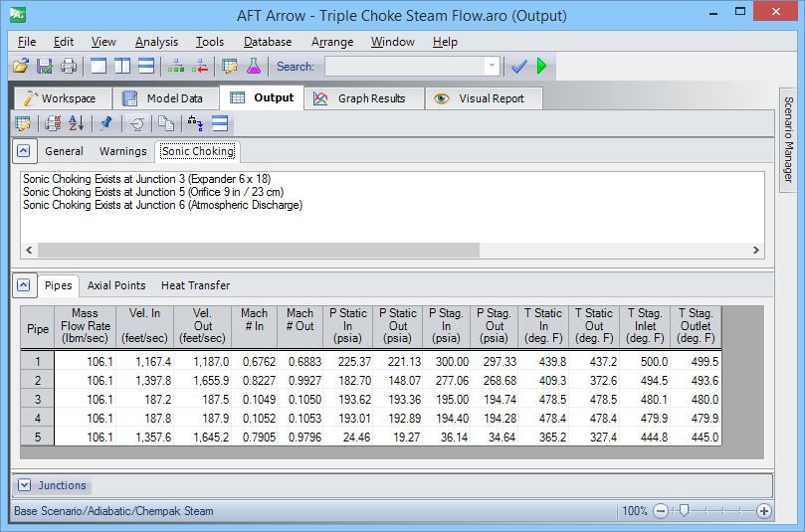
Task: Click the blue pushpin icon
Action: click(106, 123)
